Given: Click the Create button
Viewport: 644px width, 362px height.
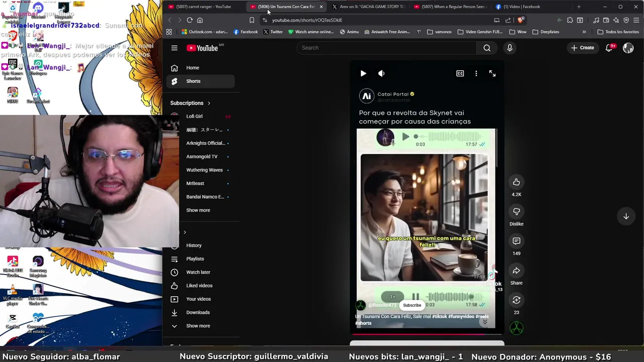Looking at the screenshot, I should pyautogui.click(x=583, y=48).
